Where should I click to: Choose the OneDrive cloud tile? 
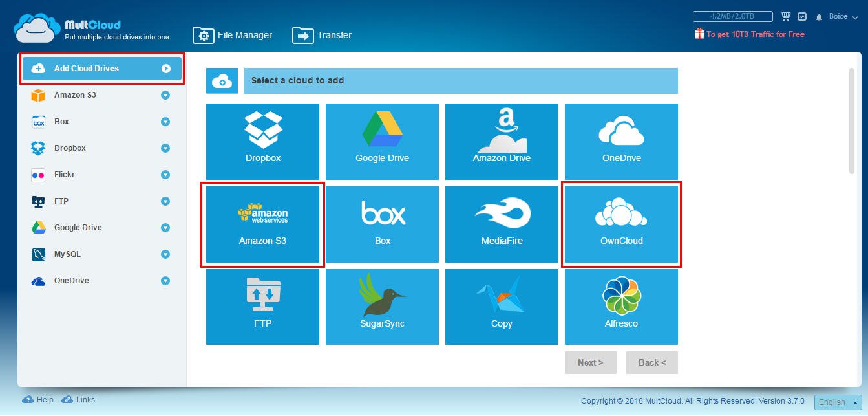621,142
